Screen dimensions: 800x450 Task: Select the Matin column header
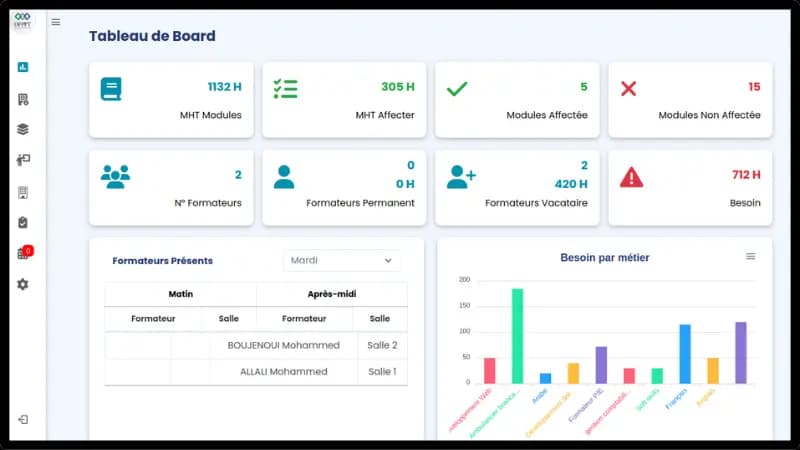pos(180,294)
